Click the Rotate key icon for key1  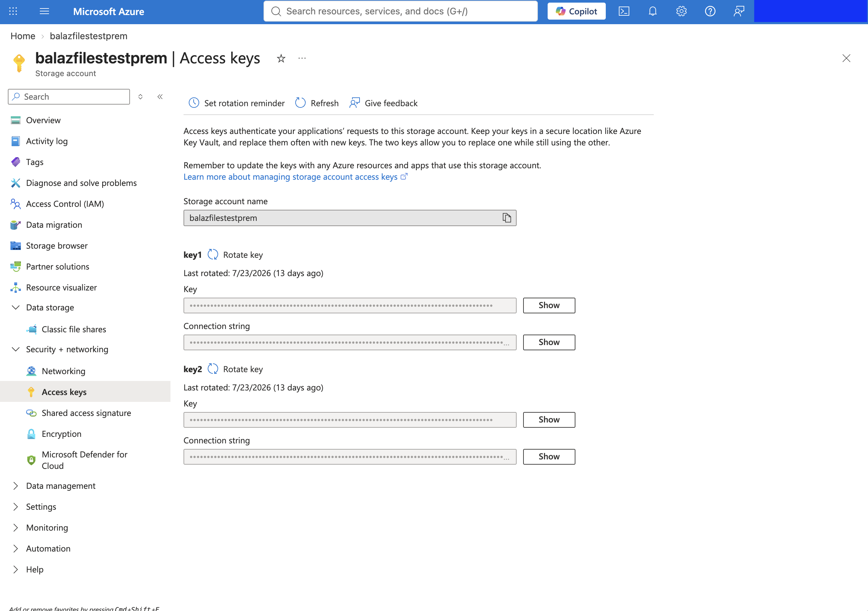[x=213, y=255]
